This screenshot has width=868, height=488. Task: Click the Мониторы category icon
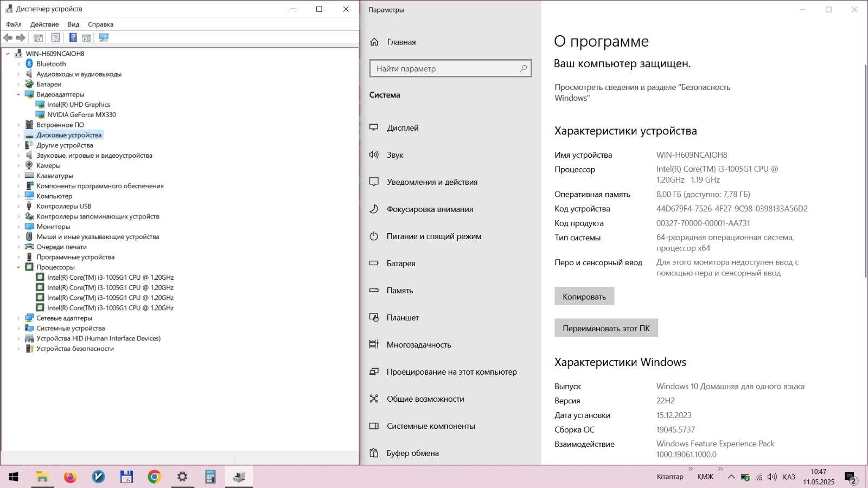[x=29, y=227]
